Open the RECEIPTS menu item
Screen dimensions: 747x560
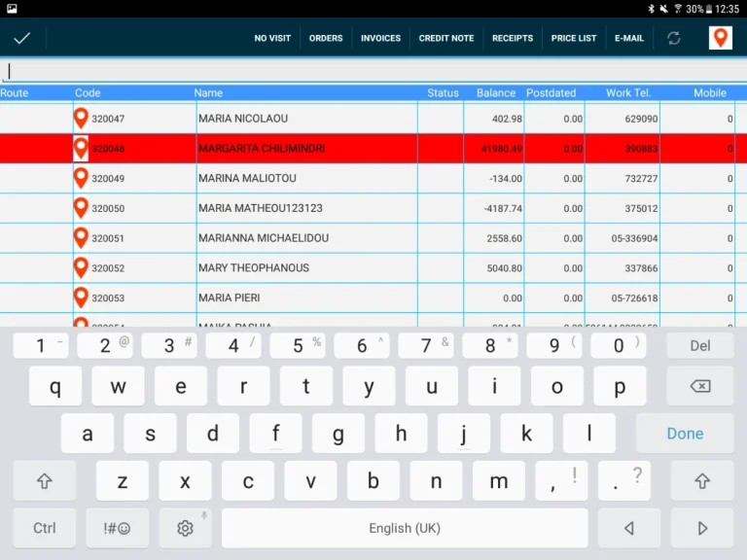click(513, 38)
